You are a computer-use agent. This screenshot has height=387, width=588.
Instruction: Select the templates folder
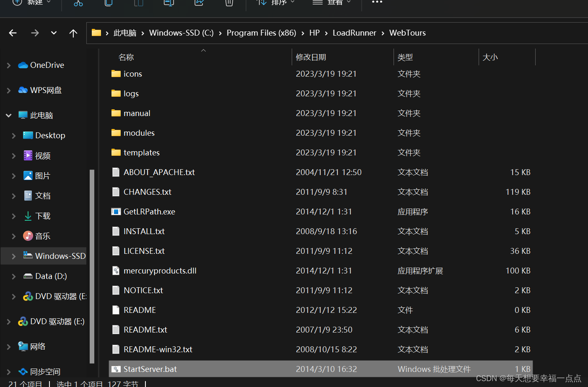[x=142, y=152]
